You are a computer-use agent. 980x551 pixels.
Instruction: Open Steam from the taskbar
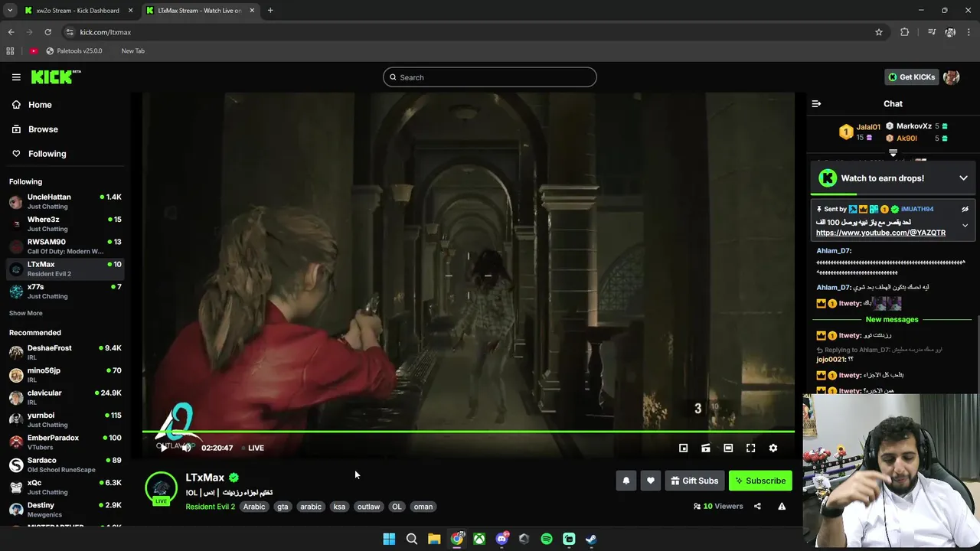[591, 539]
